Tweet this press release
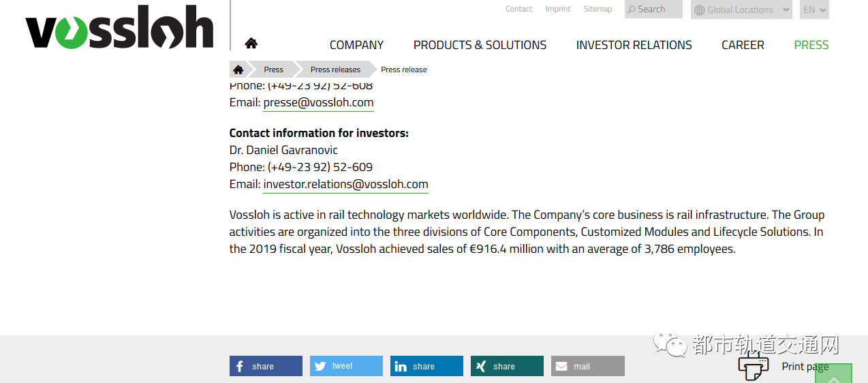The image size is (868, 383). (x=346, y=366)
